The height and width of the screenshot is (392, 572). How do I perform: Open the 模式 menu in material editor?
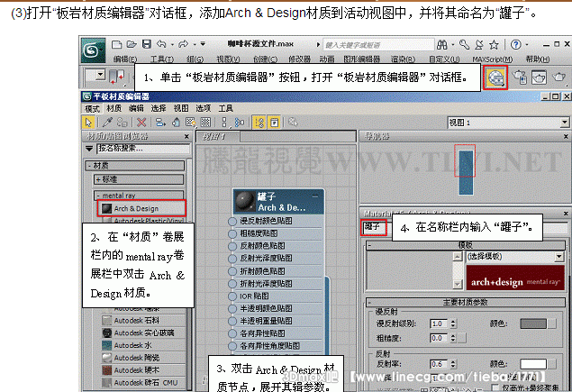(x=92, y=108)
